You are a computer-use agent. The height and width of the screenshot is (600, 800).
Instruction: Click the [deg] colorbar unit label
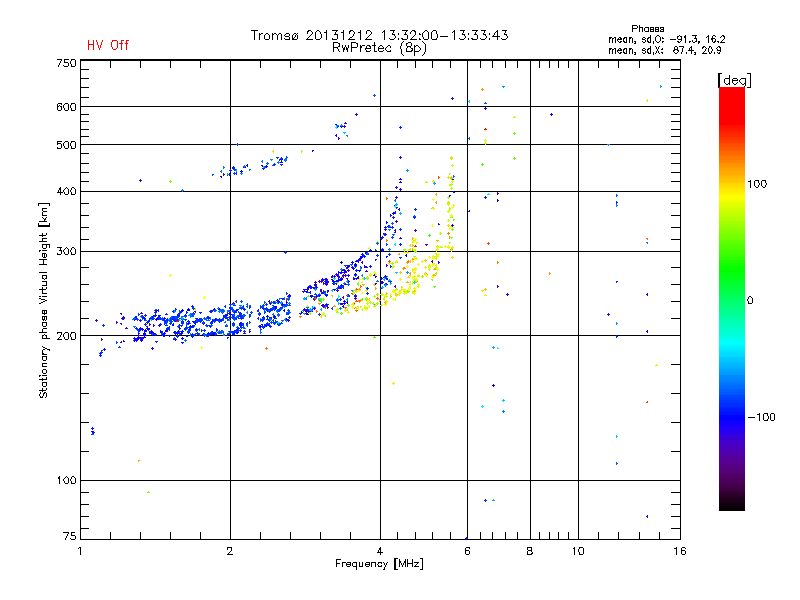(734, 80)
